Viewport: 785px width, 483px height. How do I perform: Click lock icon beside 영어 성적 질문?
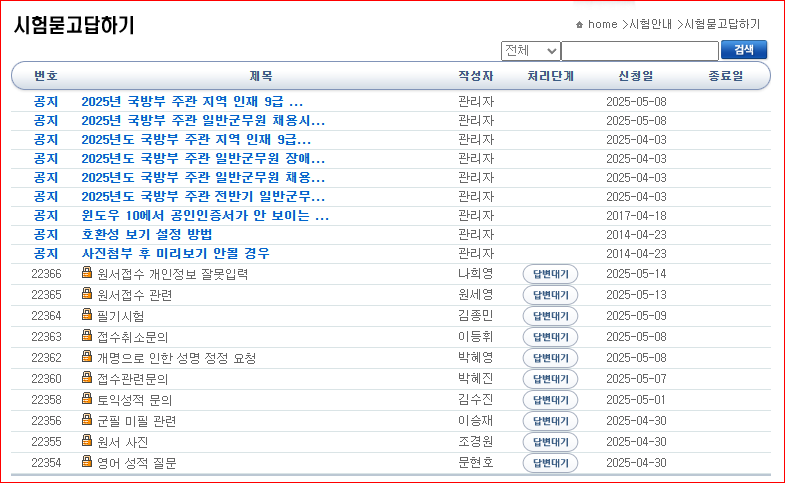87,461
